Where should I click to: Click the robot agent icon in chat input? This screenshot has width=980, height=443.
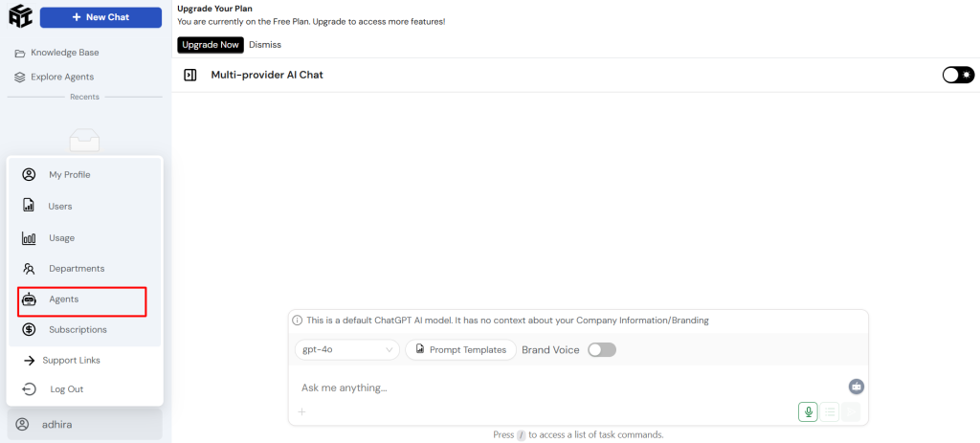[857, 387]
